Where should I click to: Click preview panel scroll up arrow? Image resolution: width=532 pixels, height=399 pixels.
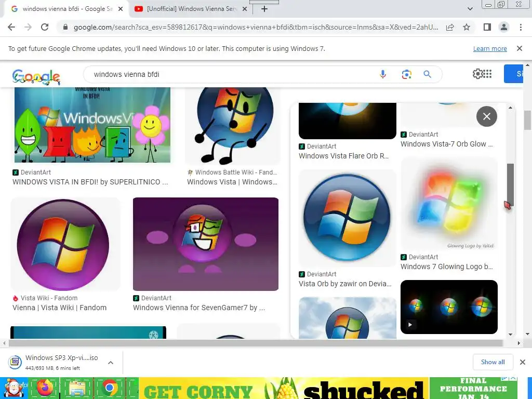[510, 108]
